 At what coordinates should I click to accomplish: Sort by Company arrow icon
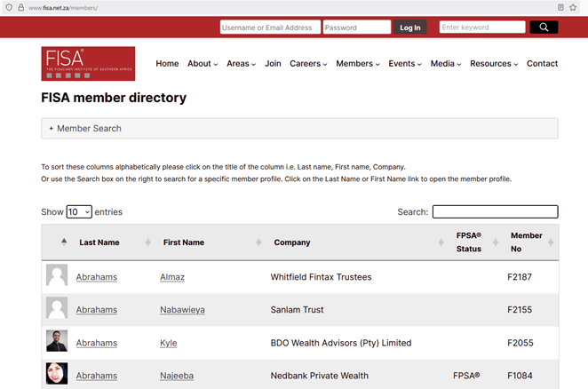point(441,242)
